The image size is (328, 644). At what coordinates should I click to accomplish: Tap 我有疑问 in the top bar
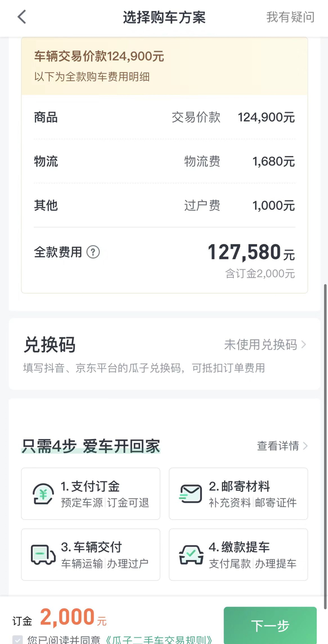click(x=290, y=17)
